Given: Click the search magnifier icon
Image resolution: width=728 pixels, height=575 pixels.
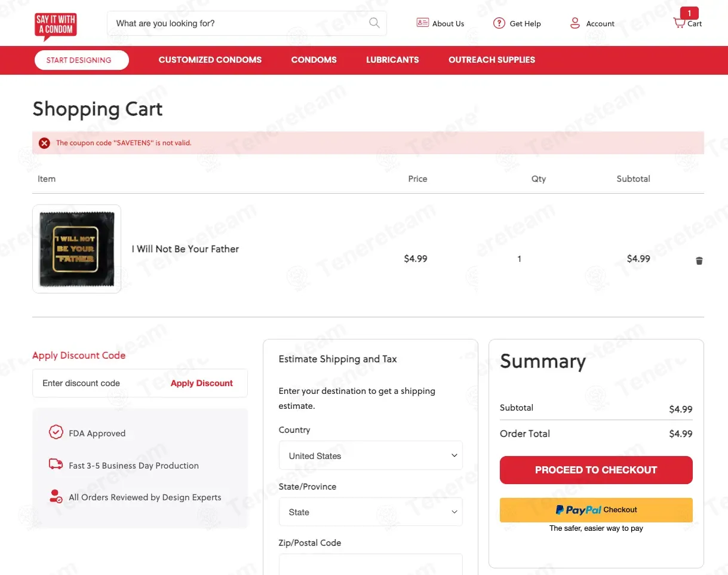Looking at the screenshot, I should coord(374,23).
